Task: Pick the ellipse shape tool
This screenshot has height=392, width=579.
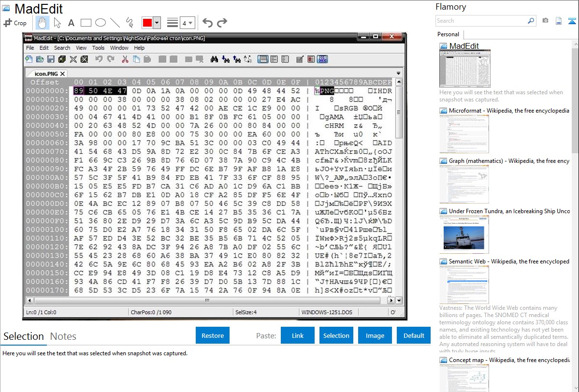Action: 101,23
